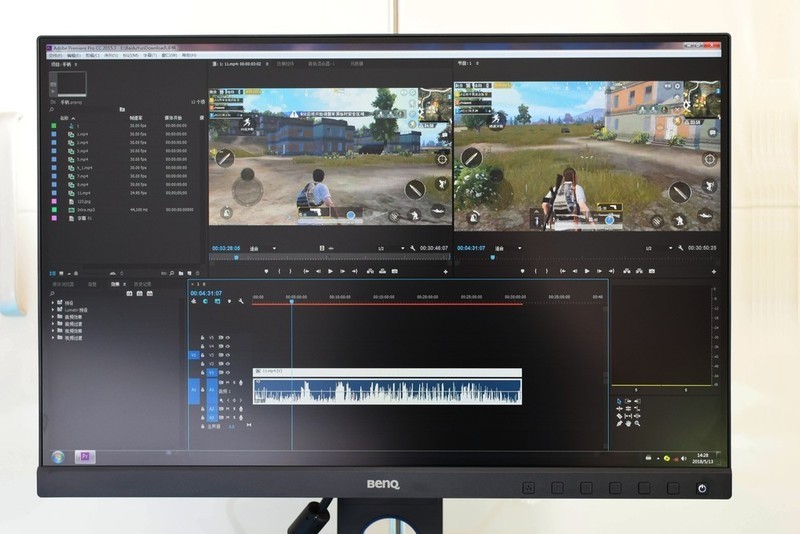The width and height of the screenshot is (800, 534).
Task: Click Overwrite button in source monitor
Action: click(x=382, y=271)
